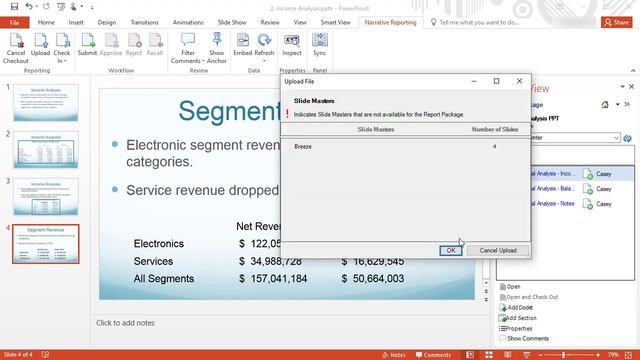Click the refresh icon beside the panel combo box
Viewport: 640px width, 360px height.
point(627,138)
